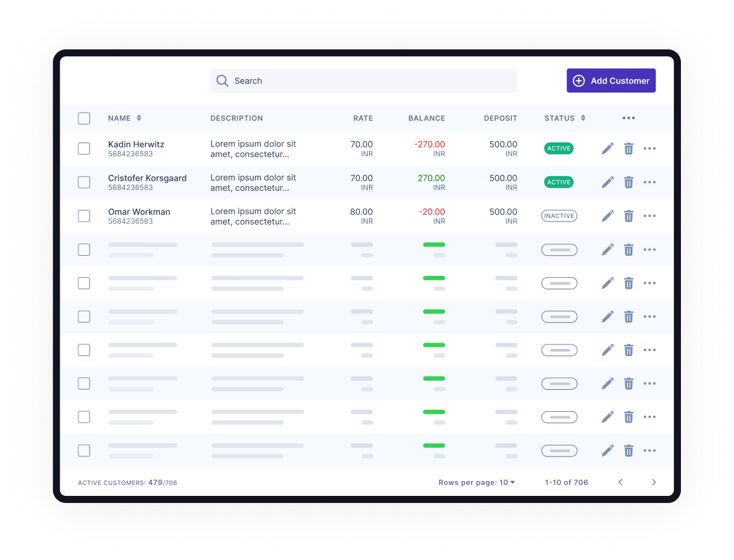Open the Rows per page dropdown

point(476,482)
